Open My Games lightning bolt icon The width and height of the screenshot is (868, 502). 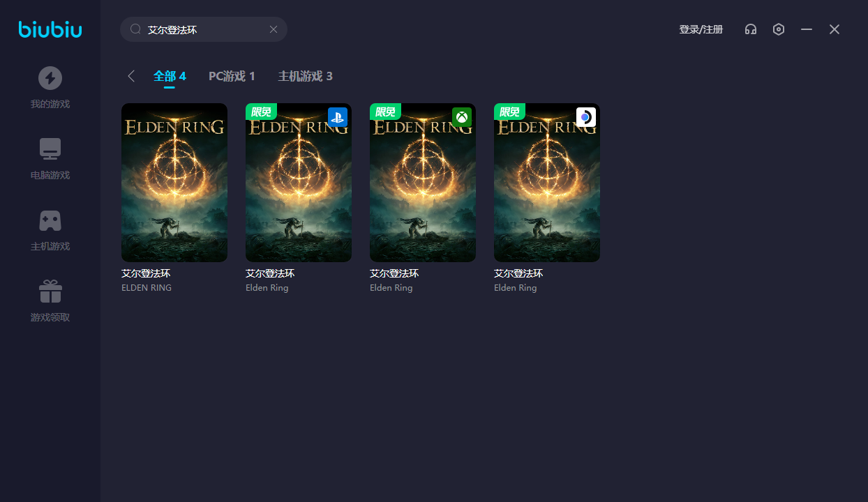50,78
